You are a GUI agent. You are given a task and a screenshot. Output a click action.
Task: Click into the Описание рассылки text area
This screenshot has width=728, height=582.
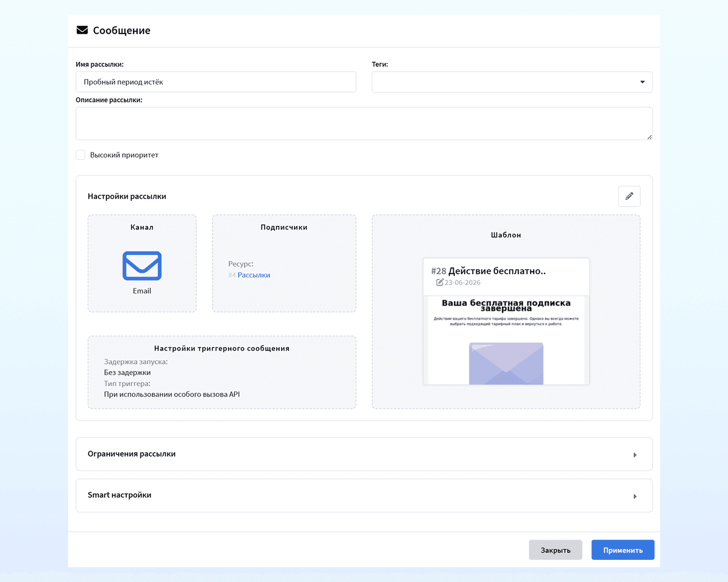point(364,123)
